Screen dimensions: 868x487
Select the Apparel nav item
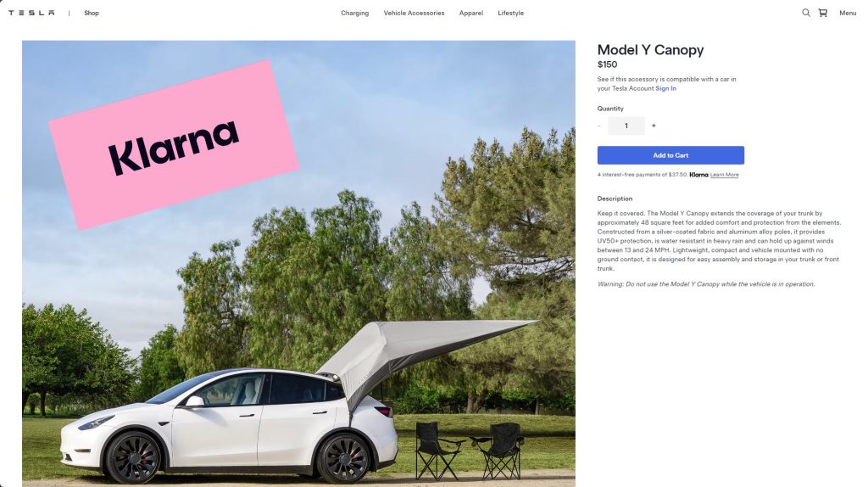click(x=471, y=13)
